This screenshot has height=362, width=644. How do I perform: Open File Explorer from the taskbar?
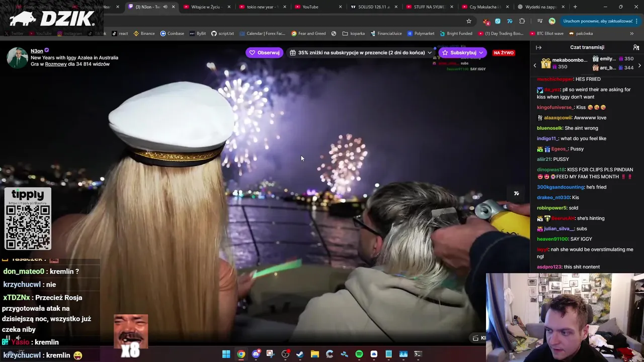click(x=314, y=354)
